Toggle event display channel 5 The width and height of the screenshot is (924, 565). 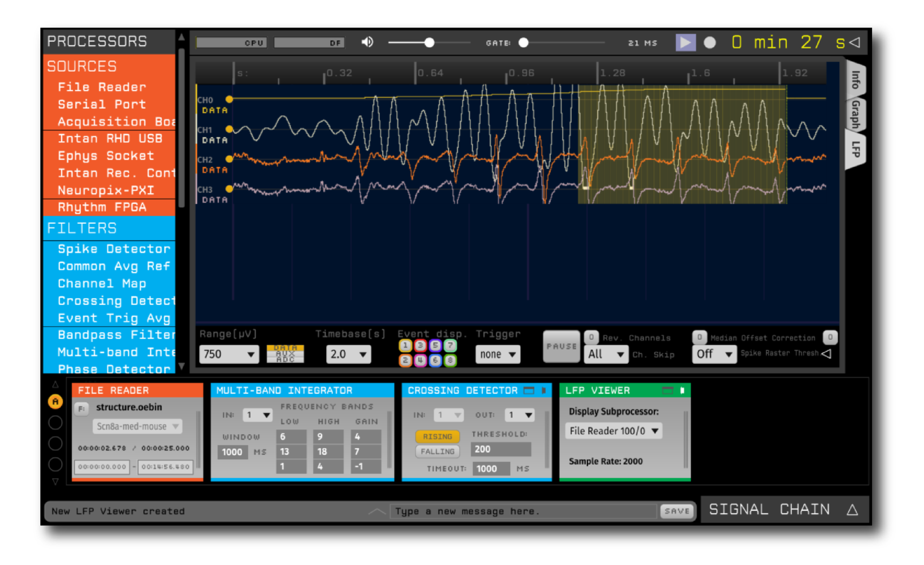coord(435,345)
